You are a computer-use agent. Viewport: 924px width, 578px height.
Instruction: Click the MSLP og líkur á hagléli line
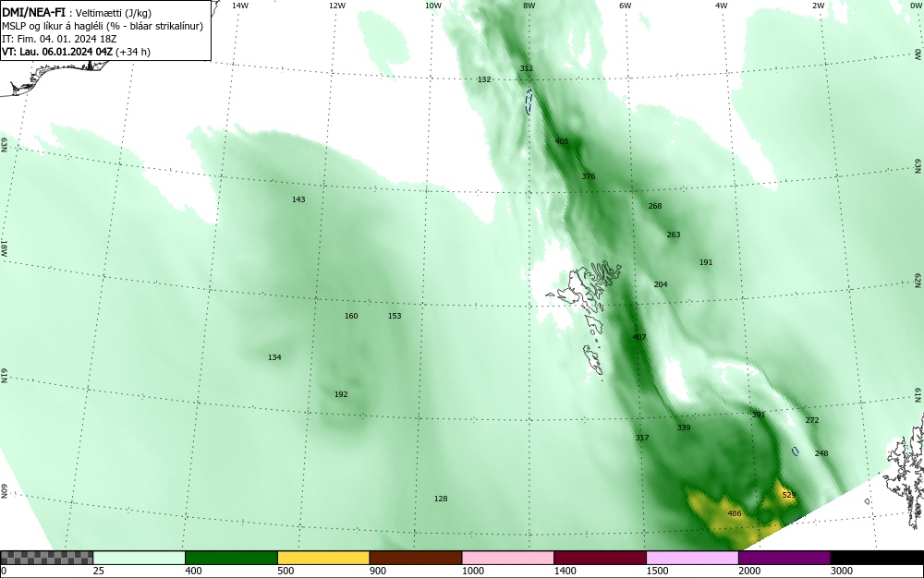click(x=103, y=26)
